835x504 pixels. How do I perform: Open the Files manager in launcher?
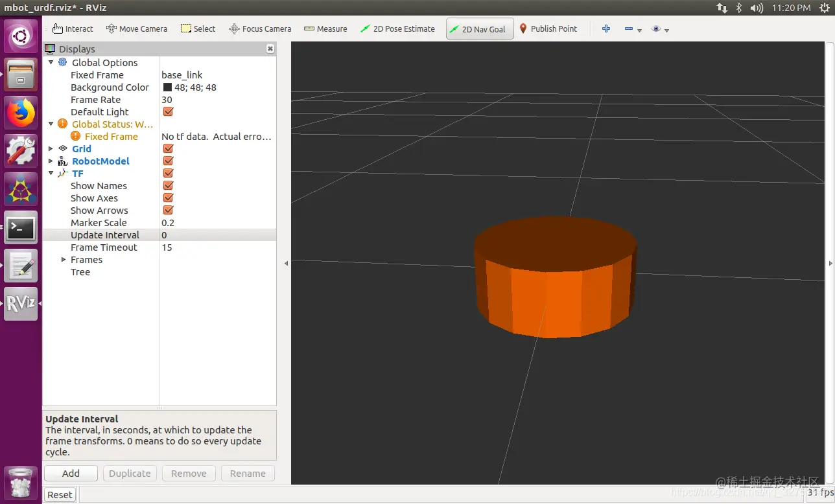click(21, 74)
